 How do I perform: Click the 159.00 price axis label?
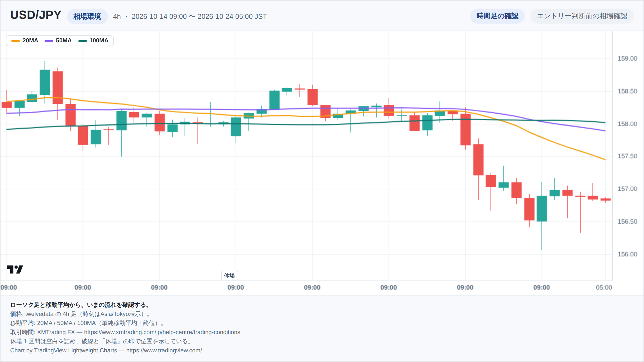(x=627, y=58)
